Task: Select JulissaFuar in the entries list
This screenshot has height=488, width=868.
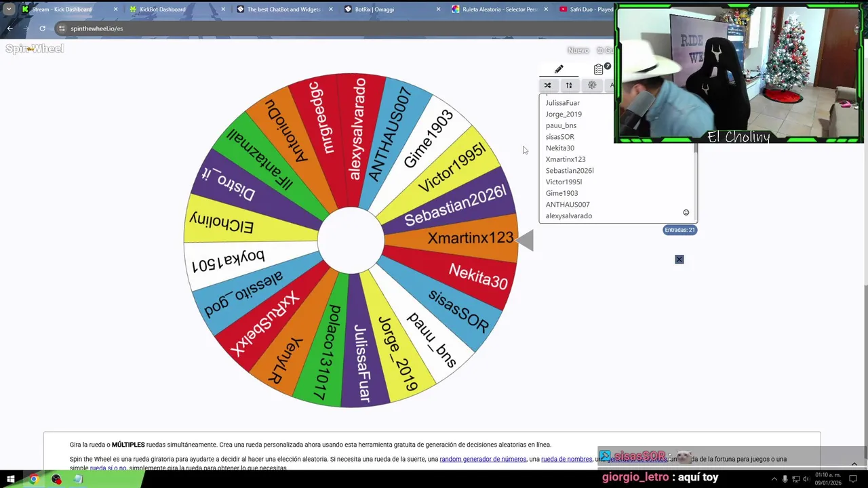Action: tap(563, 103)
